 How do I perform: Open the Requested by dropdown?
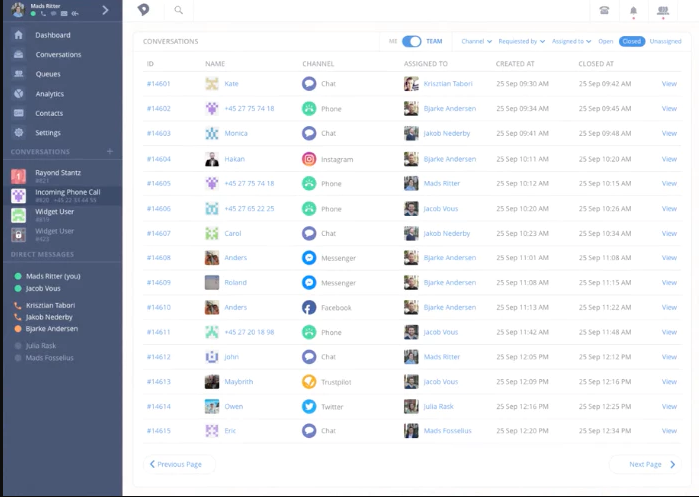pyautogui.click(x=521, y=41)
